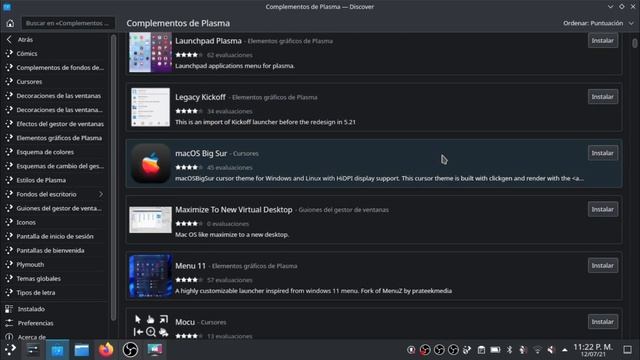Screen dimensions: 640x360
Task: Go to Discover home via house icon
Action: pyautogui.click(x=10, y=23)
